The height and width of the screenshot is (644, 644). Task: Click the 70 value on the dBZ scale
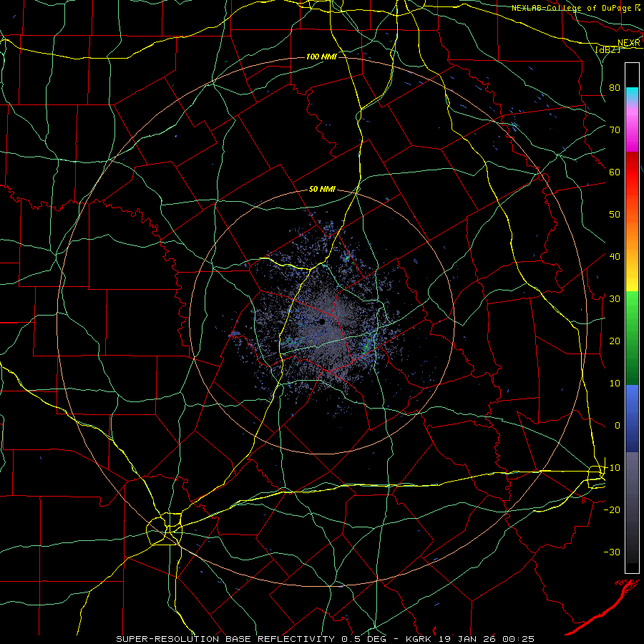coord(615,130)
